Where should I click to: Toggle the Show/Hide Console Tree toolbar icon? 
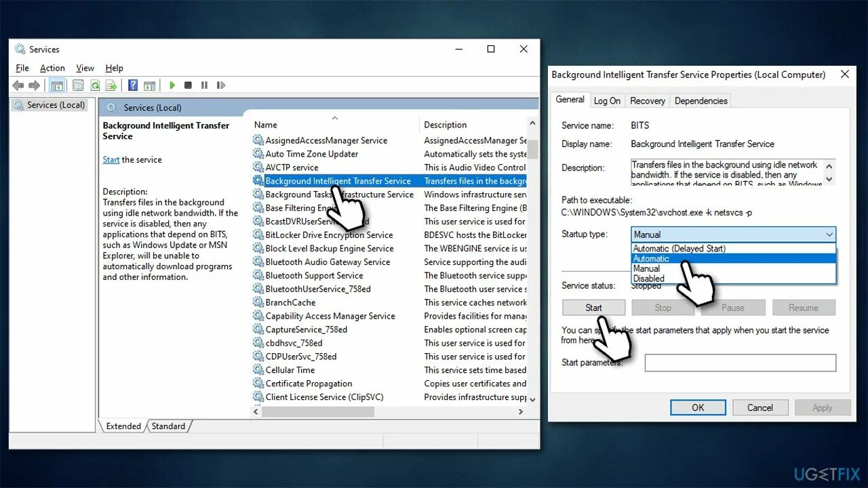57,85
